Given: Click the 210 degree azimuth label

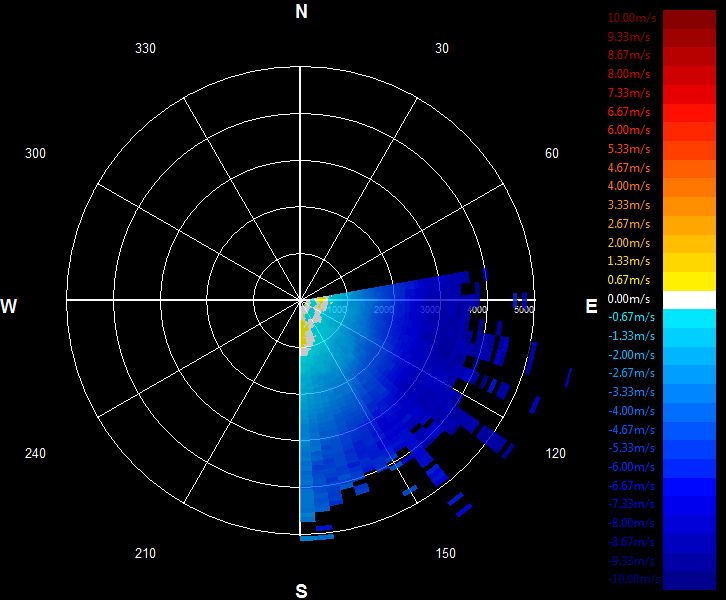Looking at the screenshot, I should [x=145, y=553].
